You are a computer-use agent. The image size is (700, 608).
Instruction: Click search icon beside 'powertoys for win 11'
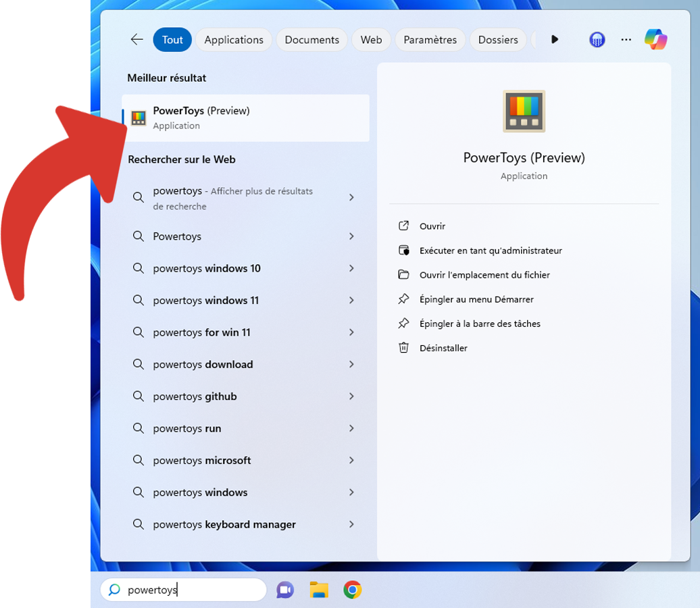(139, 332)
